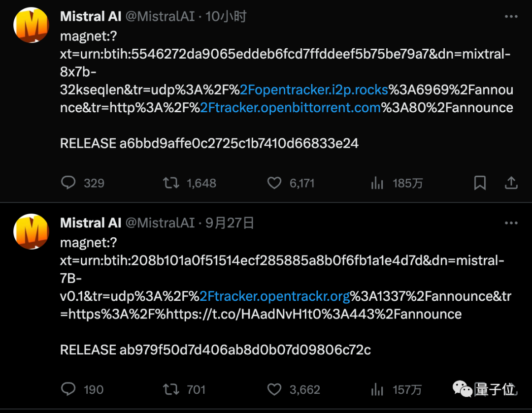The height and width of the screenshot is (413, 532).
Task: Open view analytics showing 185万 views
Action: pyautogui.click(x=377, y=183)
